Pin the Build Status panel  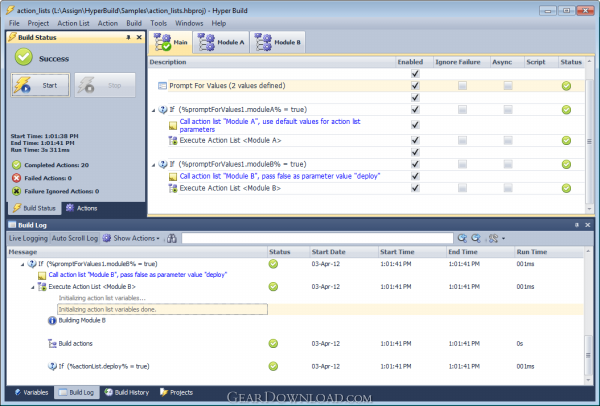128,37
